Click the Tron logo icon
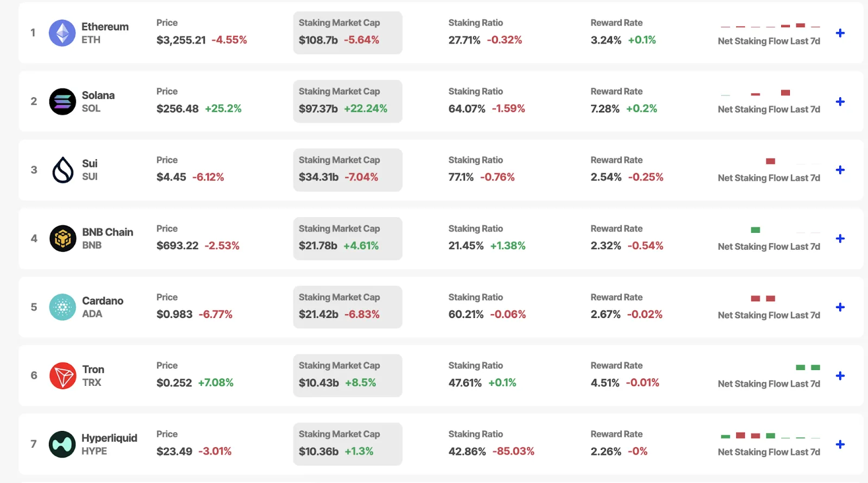 coord(63,376)
